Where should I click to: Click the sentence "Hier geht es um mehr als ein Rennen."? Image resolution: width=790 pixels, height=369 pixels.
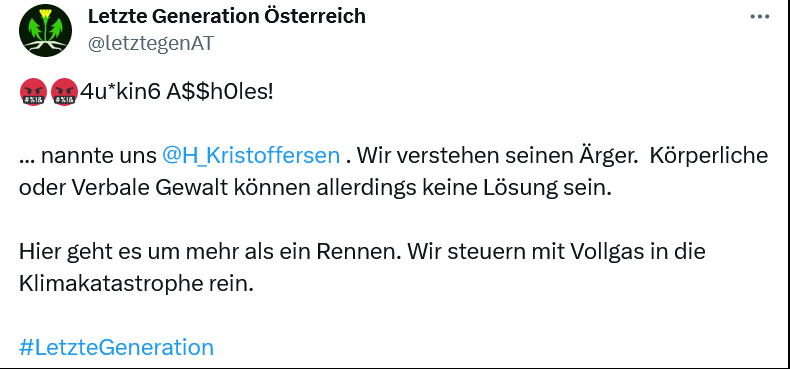tap(210, 252)
